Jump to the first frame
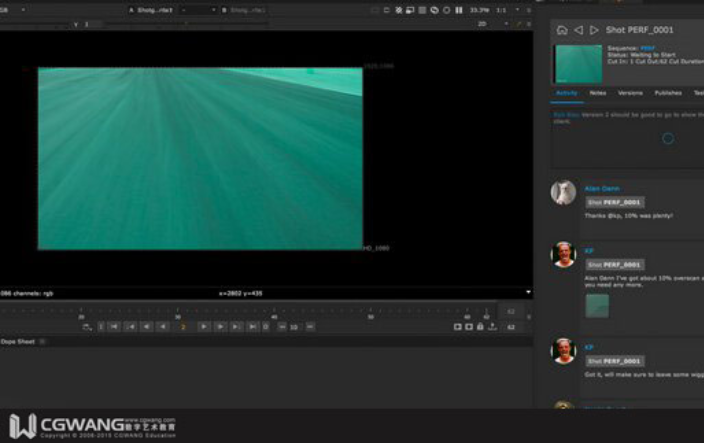 tap(114, 327)
